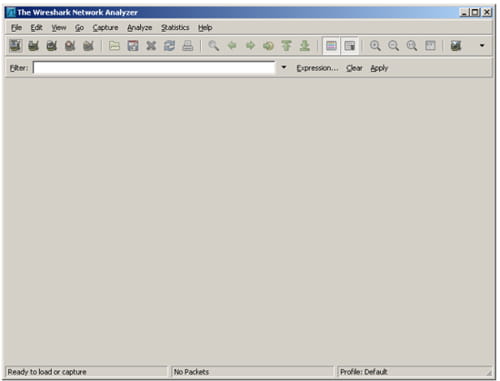This screenshot has width=500, height=381.
Task: Save the capture file icon
Action: pos(133,46)
